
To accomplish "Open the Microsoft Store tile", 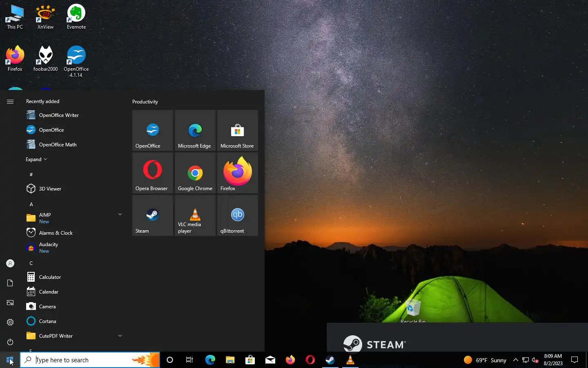I will pyautogui.click(x=238, y=130).
